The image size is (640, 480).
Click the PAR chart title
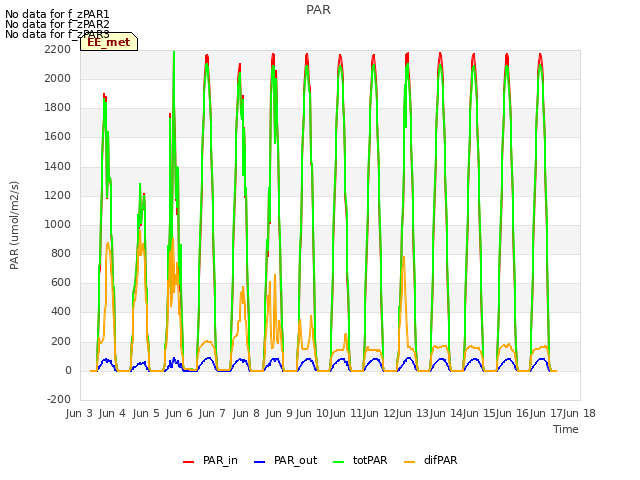(318, 10)
